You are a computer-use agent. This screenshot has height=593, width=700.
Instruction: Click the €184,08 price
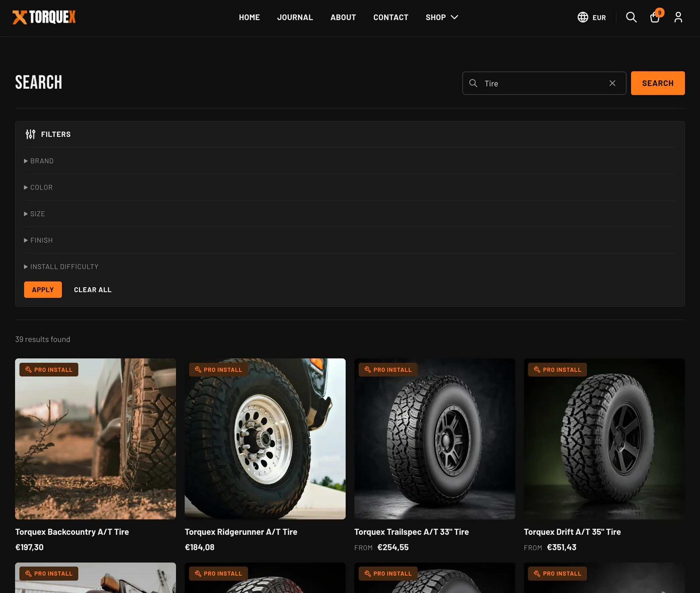point(200,547)
